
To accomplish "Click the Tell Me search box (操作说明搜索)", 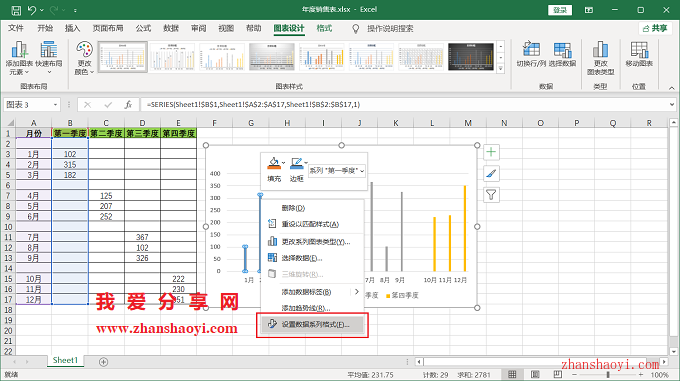I will coord(390,29).
